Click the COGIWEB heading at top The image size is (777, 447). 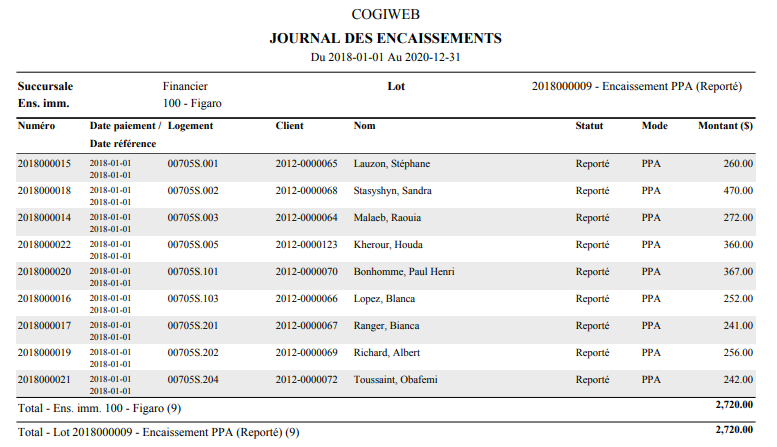pyautogui.click(x=385, y=14)
